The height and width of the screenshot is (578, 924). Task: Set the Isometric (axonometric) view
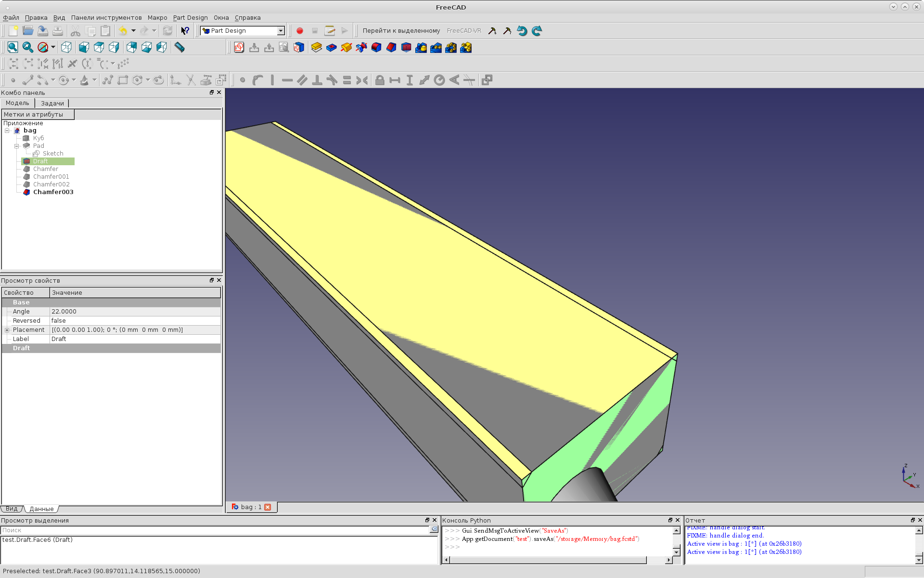pyautogui.click(x=66, y=47)
